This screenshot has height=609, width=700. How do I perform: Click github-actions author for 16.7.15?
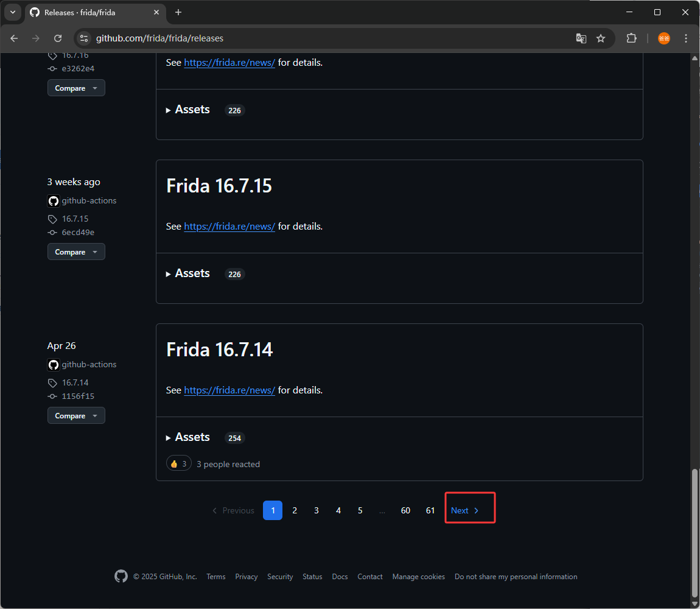[x=89, y=200]
